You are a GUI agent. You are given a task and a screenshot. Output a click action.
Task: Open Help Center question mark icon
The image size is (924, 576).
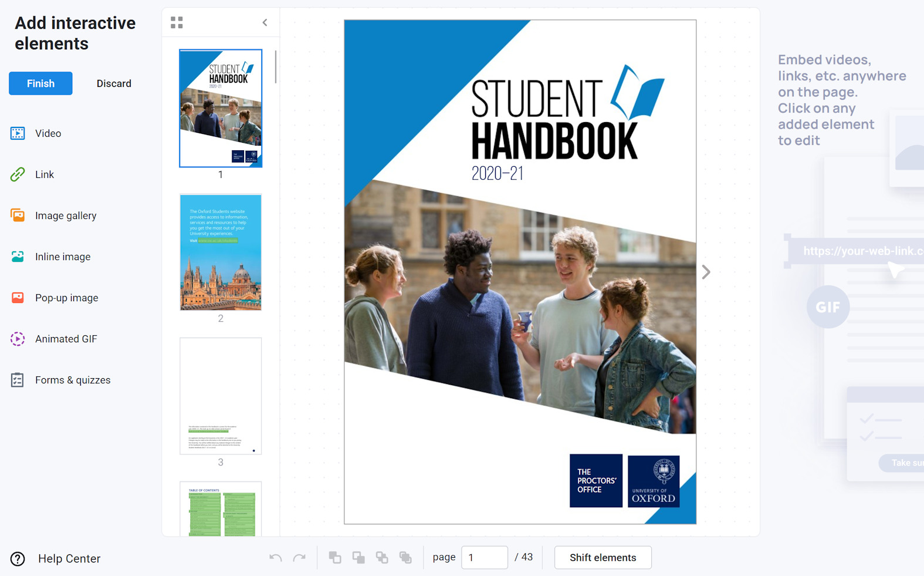pos(18,558)
